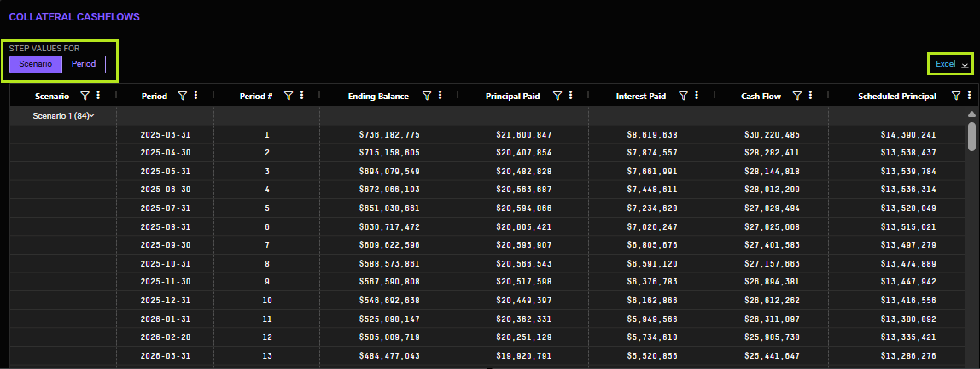Open the Scenario column options menu

(98, 95)
